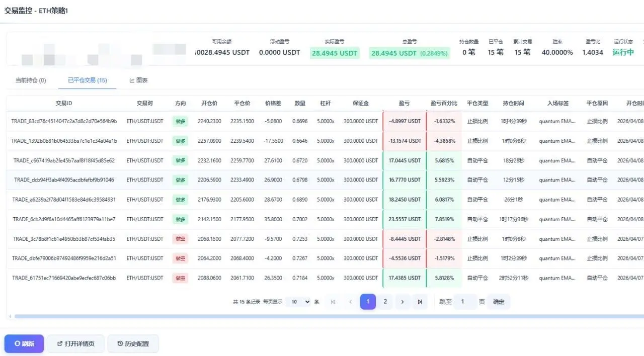Viewport: 644px width, 356px height.
Task: Click the 17.0445 USDT profit cell
Action: (405, 160)
